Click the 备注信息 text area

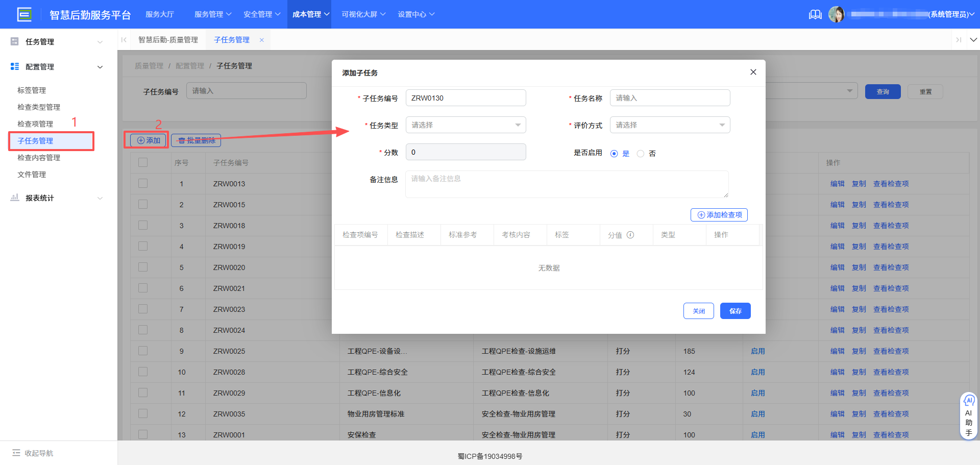[x=566, y=184]
